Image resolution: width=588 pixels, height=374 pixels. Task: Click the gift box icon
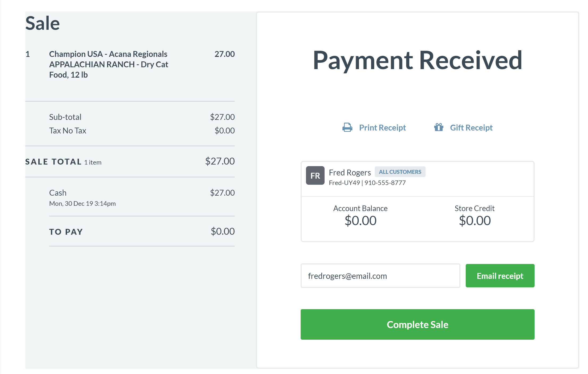click(x=439, y=128)
